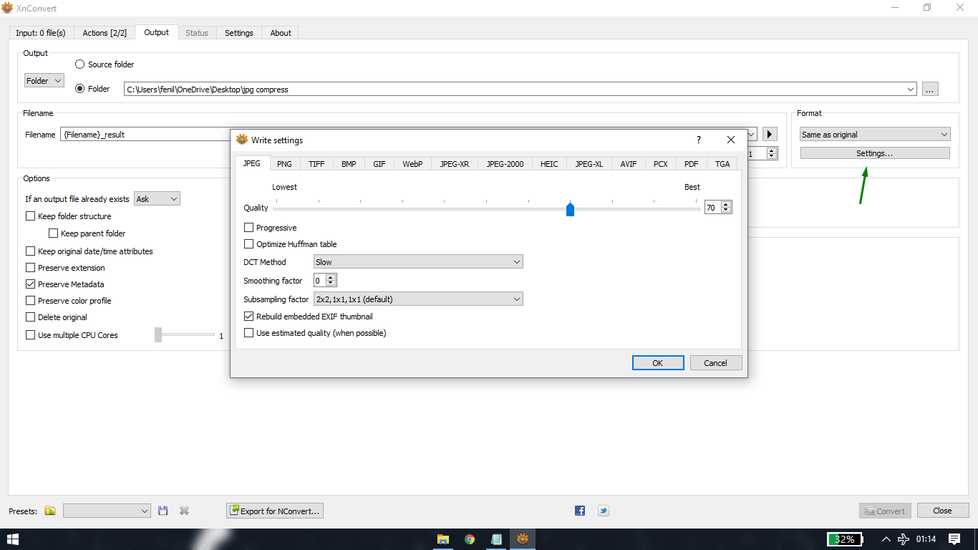Image resolution: width=978 pixels, height=550 pixels.
Task: Select the TIFF format tab
Action: [316, 164]
